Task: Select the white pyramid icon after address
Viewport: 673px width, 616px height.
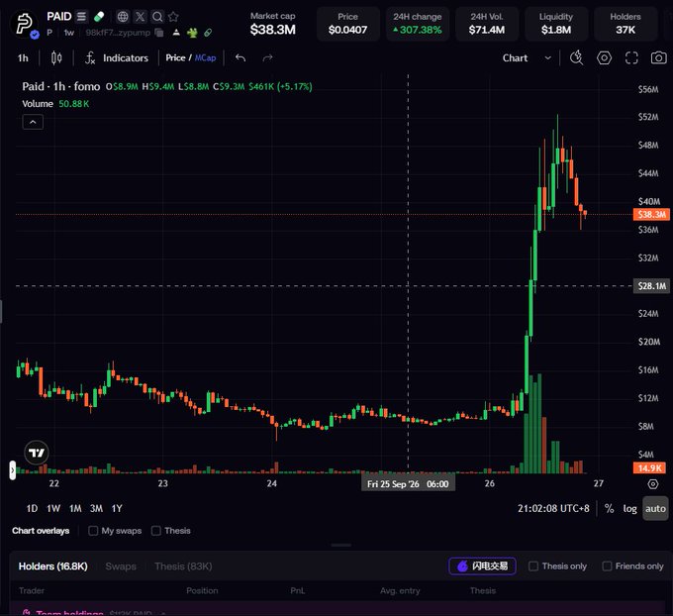Action: coord(176,33)
